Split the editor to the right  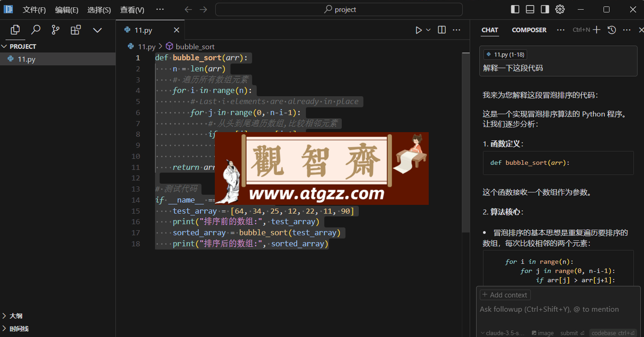(442, 30)
